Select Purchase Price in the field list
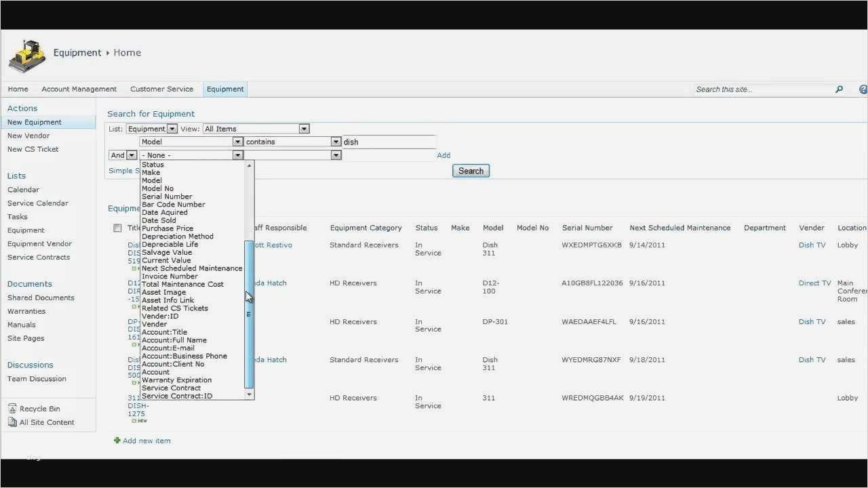Viewport: 868px width, 488px height. tap(167, 228)
